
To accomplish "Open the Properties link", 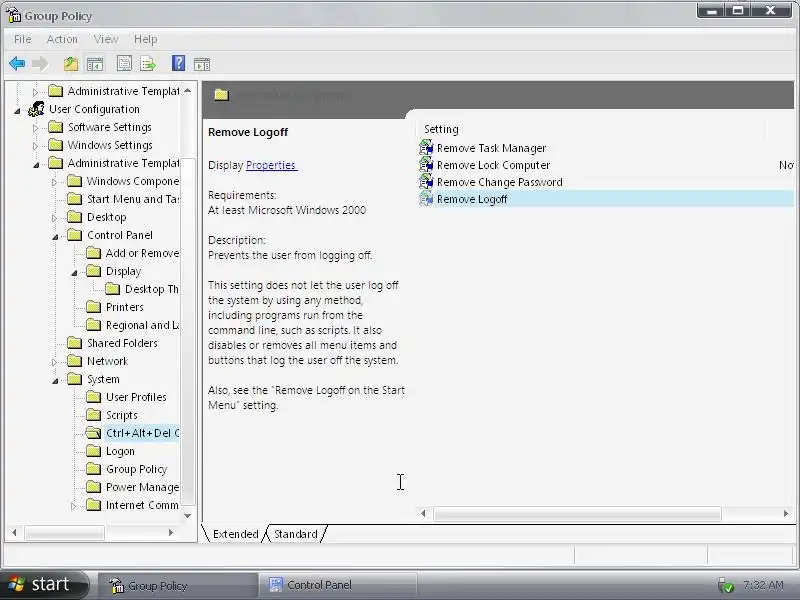I will click(271, 165).
